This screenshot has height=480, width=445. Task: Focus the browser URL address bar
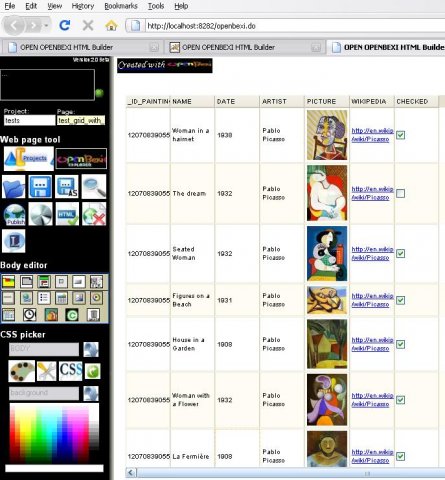tap(295, 26)
